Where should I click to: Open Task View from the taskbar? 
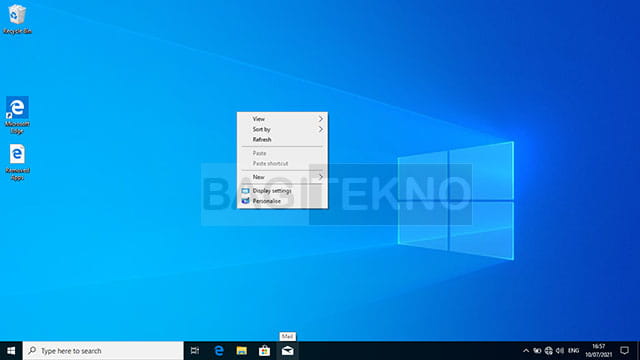195,351
